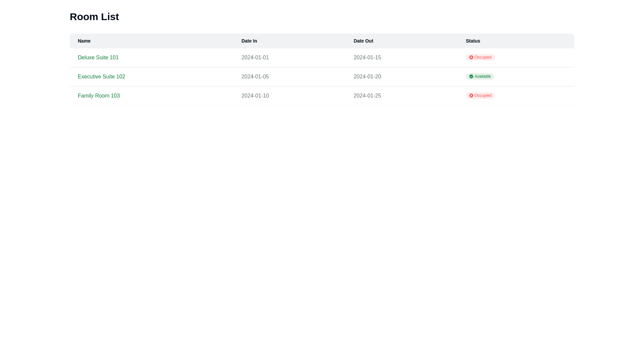
Task: Select the 2024-01-20 check-out date cell
Action: coord(367,77)
